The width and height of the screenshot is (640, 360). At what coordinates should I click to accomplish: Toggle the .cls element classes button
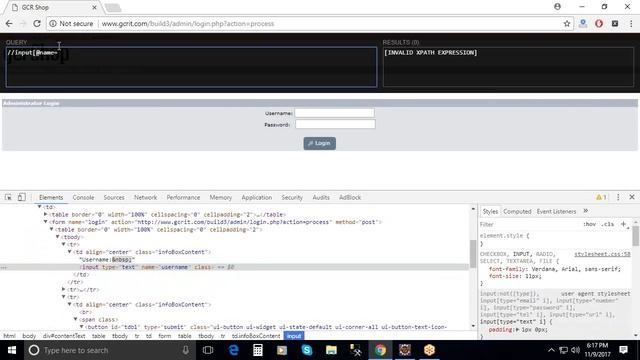pyautogui.click(x=607, y=224)
